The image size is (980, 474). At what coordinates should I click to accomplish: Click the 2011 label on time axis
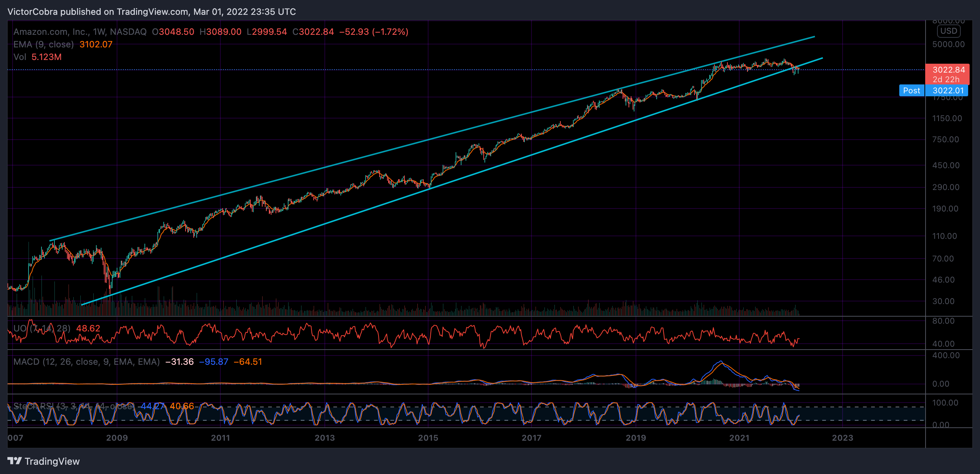[221, 437]
